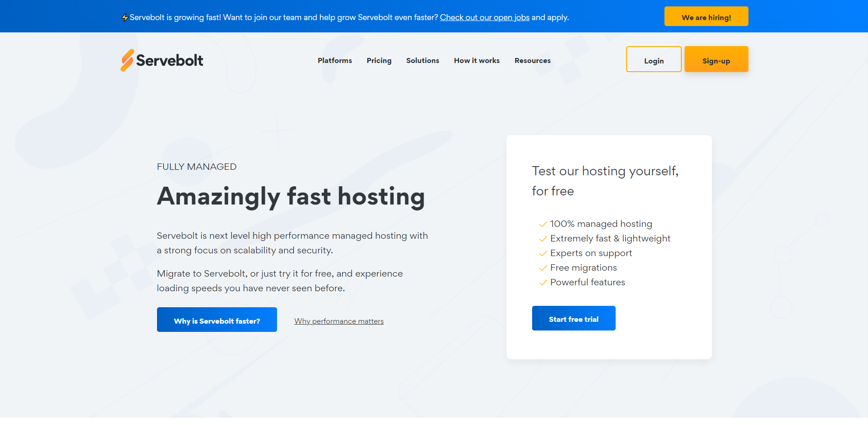Click checkmark beside Experts on support
This screenshot has width=868, height=425.
click(543, 253)
